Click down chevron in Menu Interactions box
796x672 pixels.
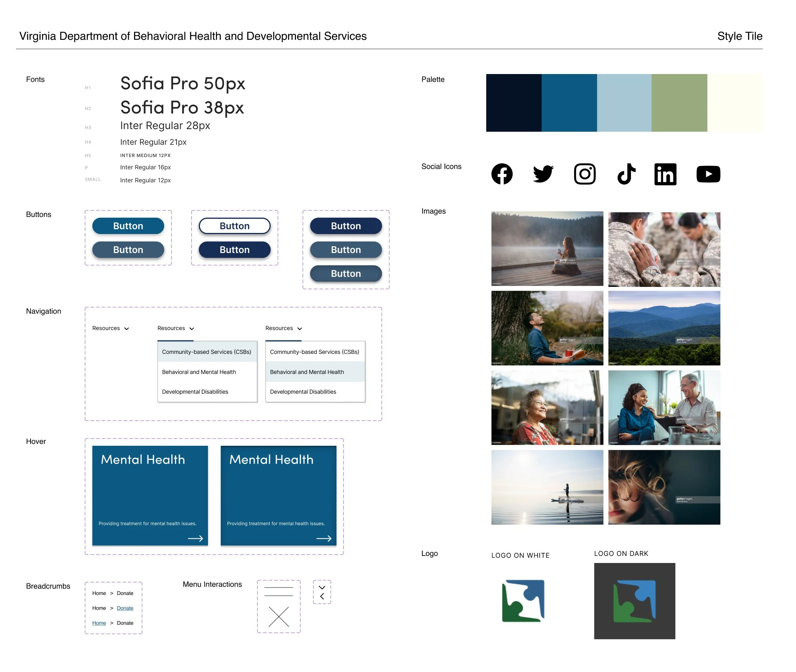point(322,588)
